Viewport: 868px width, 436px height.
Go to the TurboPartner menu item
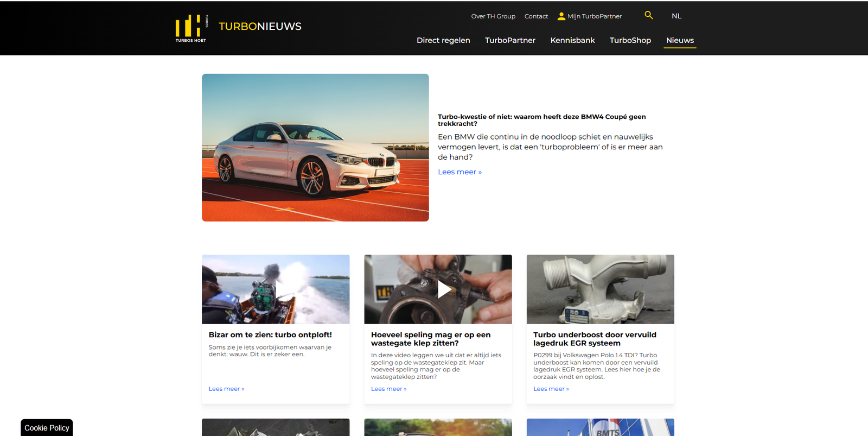(x=510, y=40)
